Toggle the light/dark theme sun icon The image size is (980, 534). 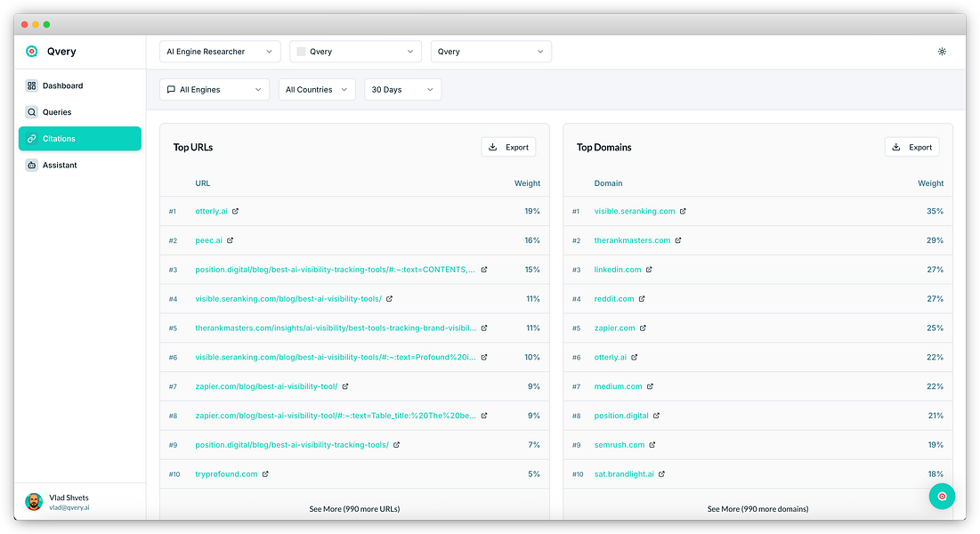(x=942, y=52)
